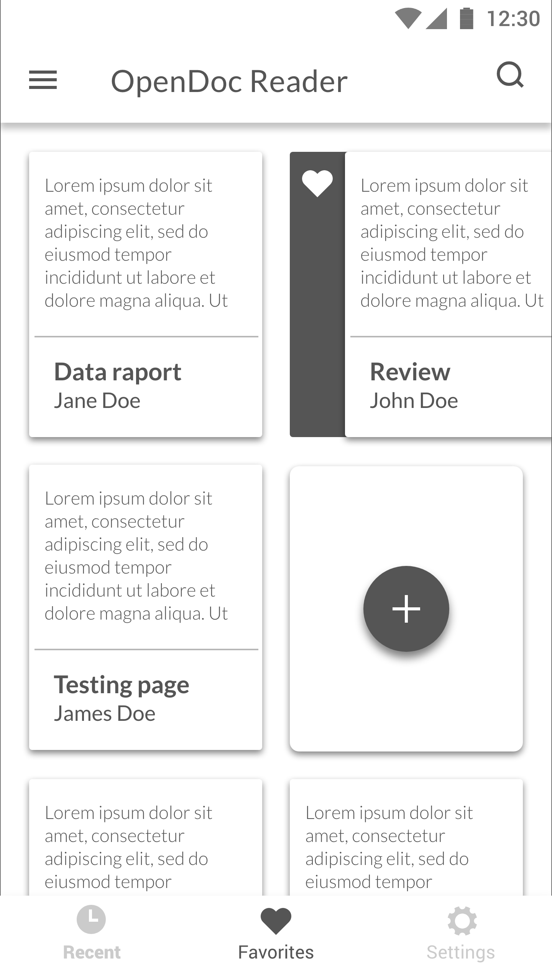Select author name James Doe
The width and height of the screenshot is (552, 980).
pyautogui.click(x=105, y=714)
